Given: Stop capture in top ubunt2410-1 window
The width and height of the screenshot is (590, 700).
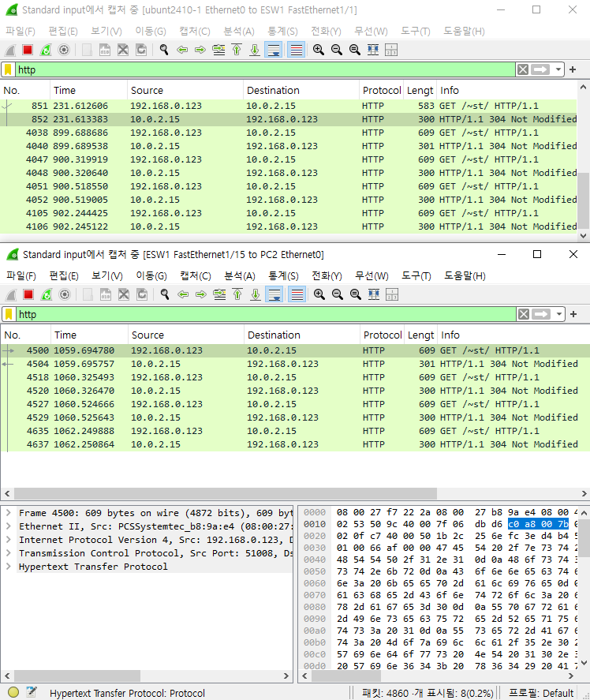Looking at the screenshot, I should coord(28,50).
